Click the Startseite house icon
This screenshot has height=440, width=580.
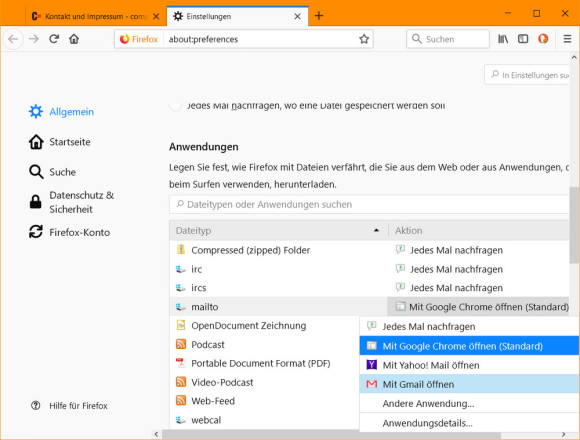point(36,142)
